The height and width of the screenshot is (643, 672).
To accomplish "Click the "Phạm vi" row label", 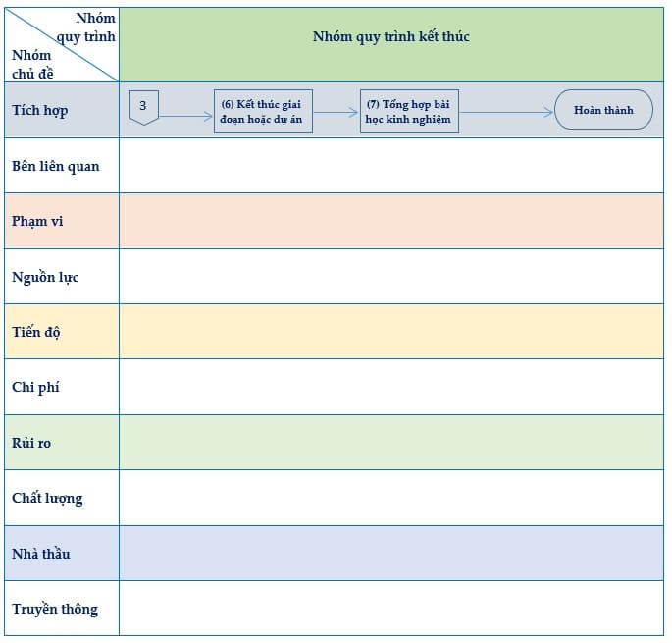I will tap(37, 221).
